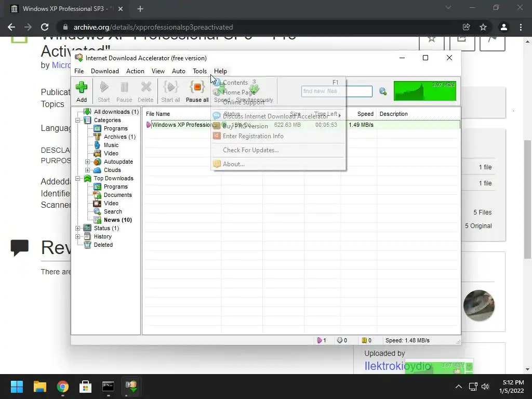Open the Tools menu
Viewport: 532px width, 399px height.
click(199, 71)
